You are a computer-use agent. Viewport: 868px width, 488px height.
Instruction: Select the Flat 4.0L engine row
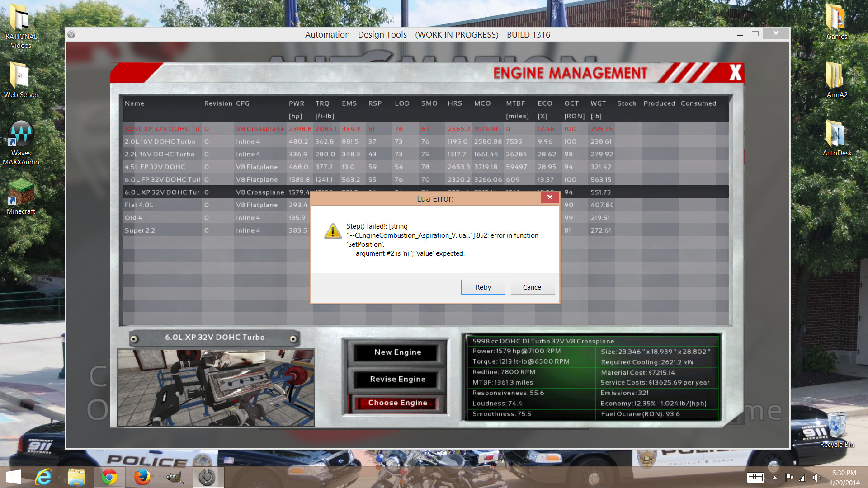(139, 205)
